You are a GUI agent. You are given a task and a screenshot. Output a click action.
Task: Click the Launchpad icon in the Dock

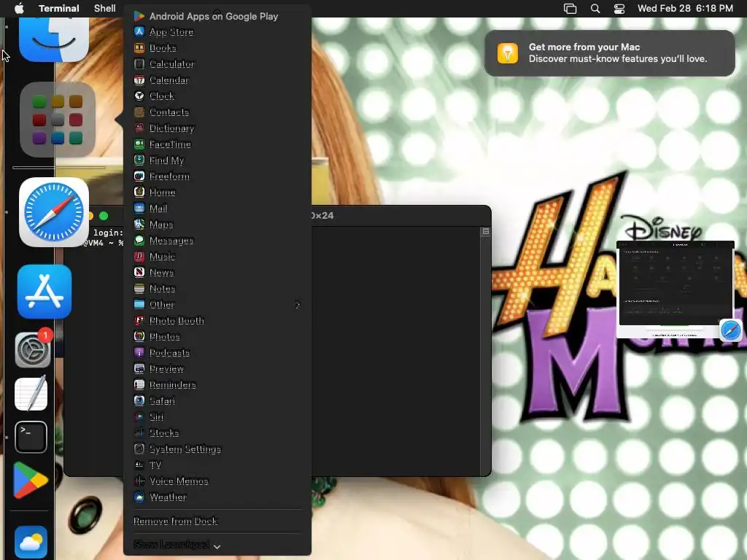58,120
